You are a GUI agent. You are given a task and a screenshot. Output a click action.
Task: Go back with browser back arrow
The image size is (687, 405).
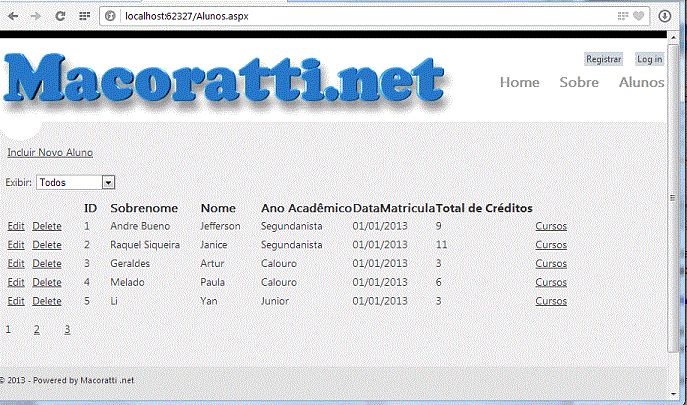13,16
